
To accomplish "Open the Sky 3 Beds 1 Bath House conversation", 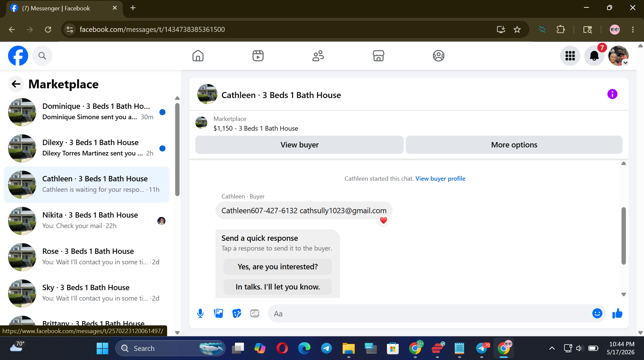I will point(87,294).
